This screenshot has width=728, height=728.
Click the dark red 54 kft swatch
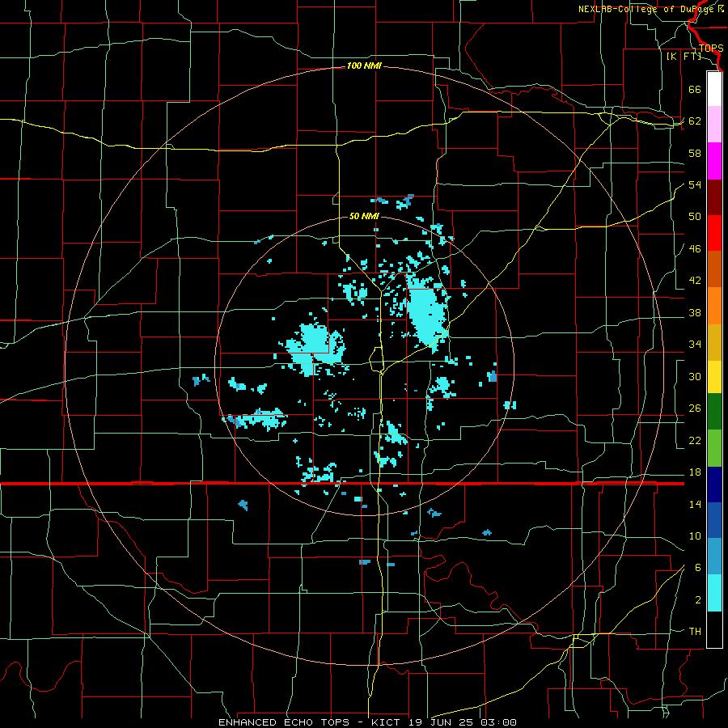[x=714, y=197]
